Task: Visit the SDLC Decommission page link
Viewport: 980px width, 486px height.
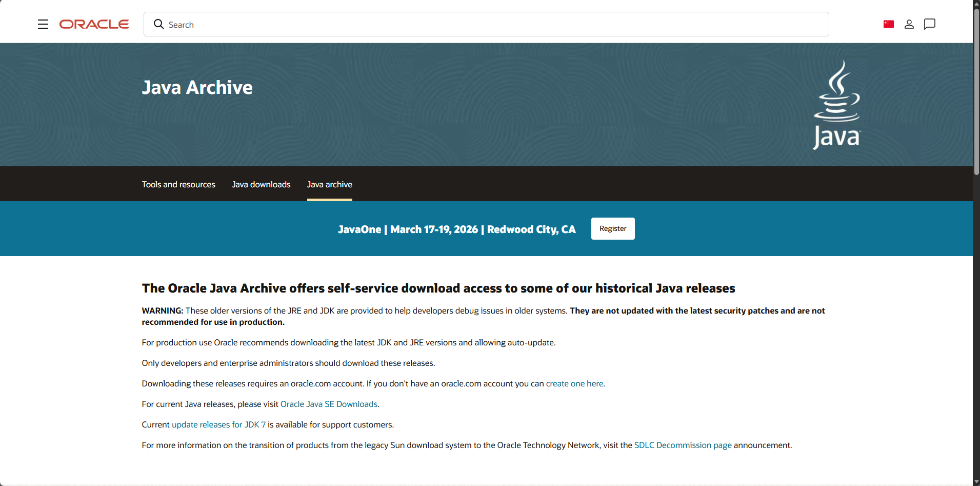Action: click(683, 445)
